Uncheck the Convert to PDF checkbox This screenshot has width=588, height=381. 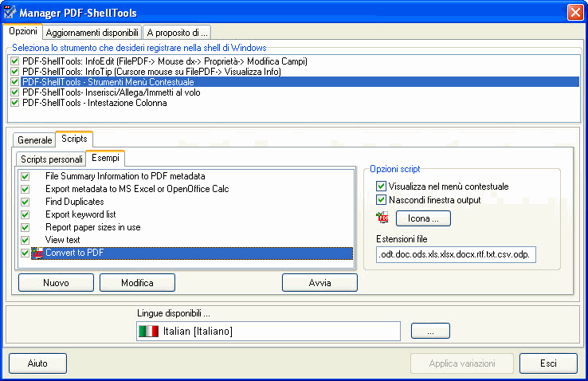coord(25,253)
